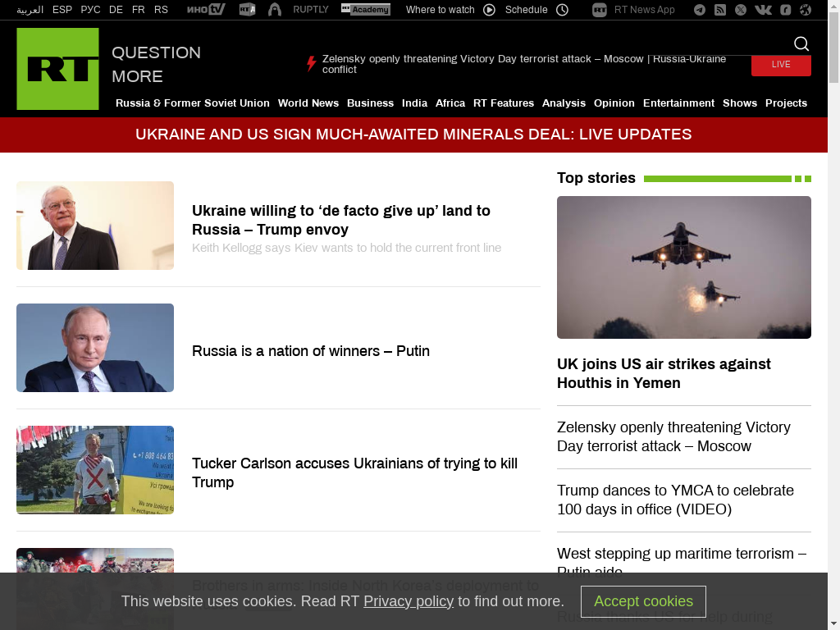Accept cookies in the banner
The width and height of the screenshot is (840, 630).
pyautogui.click(x=643, y=601)
